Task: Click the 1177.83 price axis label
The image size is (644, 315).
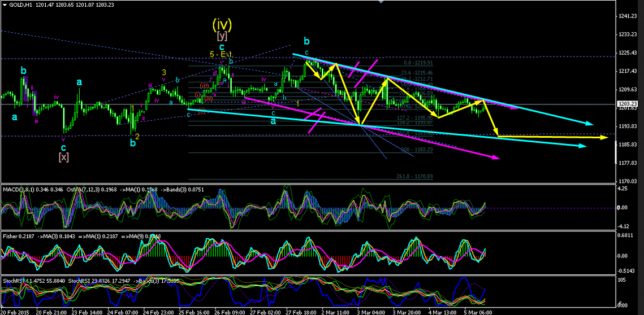Action: (628, 163)
